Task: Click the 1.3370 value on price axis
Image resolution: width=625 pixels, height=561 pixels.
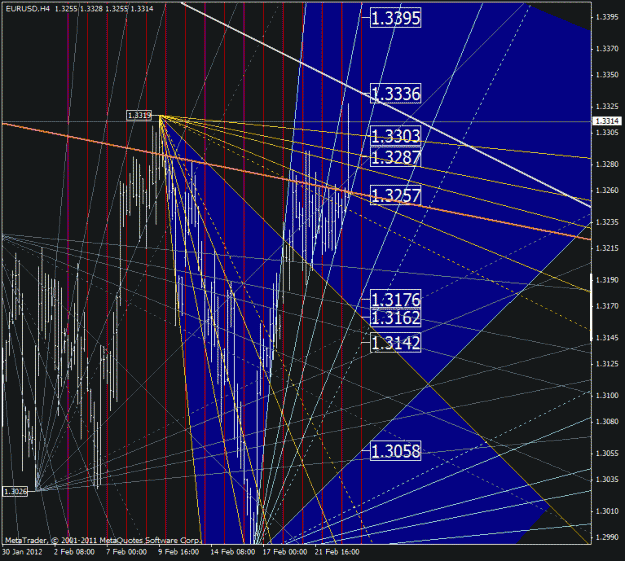Action: [607, 49]
